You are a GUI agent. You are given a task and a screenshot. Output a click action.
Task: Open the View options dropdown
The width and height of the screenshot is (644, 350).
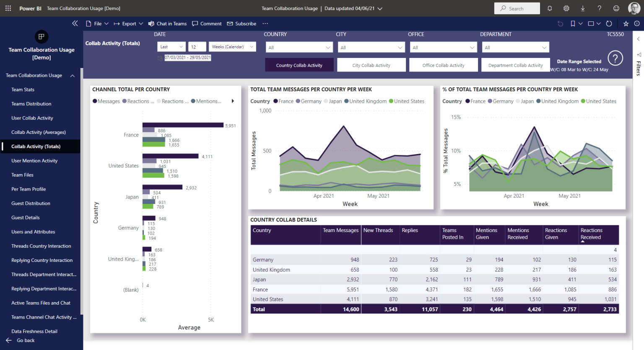pos(594,24)
